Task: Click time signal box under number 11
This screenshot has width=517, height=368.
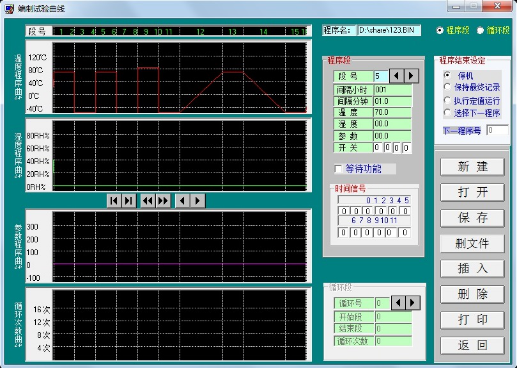Action: 405,232
